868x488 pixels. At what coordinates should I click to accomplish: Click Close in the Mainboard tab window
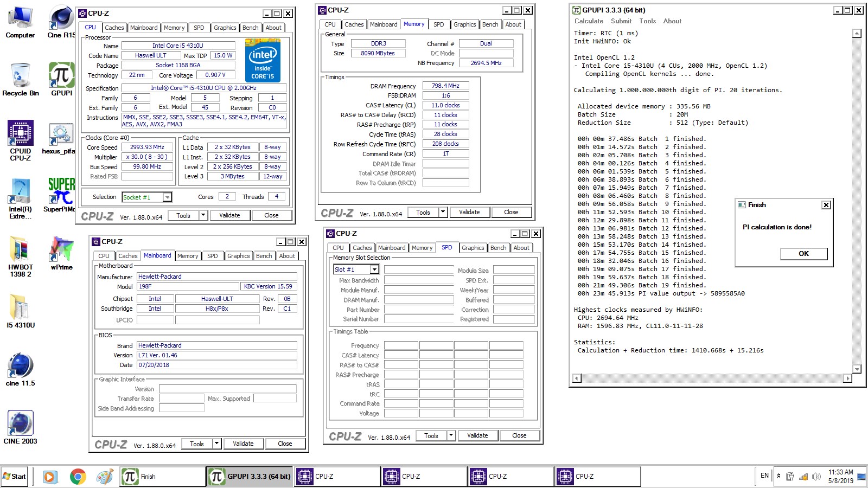point(285,444)
